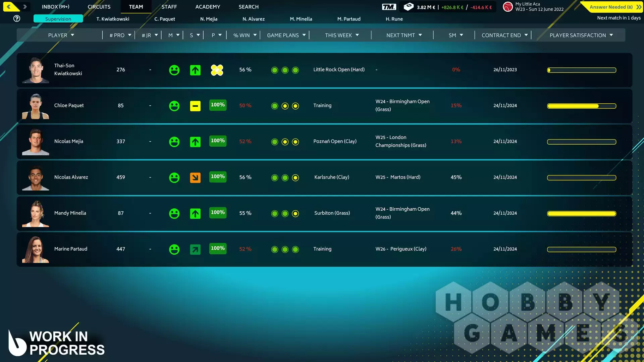Click the TM logo icon

pyautogui.click(x=389, y=7)
